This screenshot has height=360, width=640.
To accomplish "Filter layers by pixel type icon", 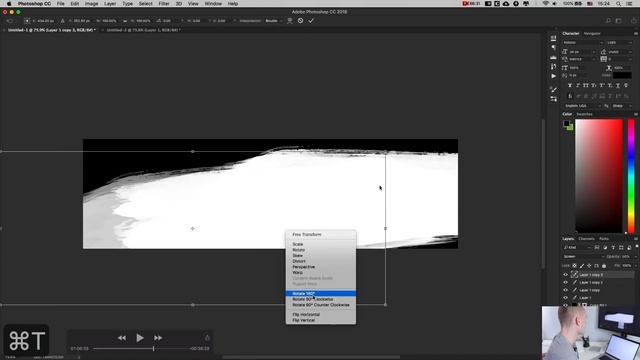I will tap(597, 247).
